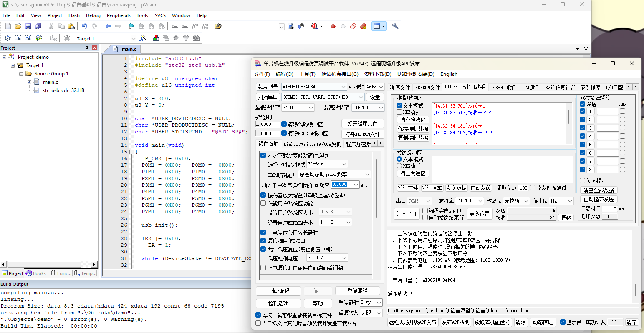Click the Rebuild all target files icon

coord(28,38)
